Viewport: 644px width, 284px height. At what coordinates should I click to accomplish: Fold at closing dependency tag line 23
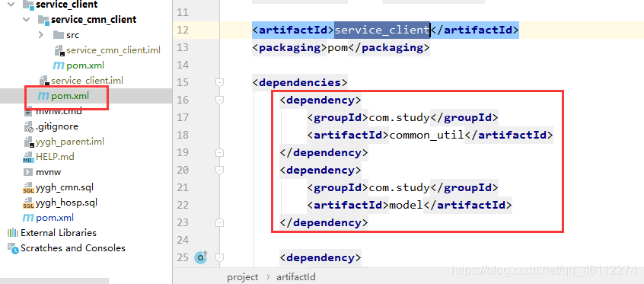click(220, 223)
